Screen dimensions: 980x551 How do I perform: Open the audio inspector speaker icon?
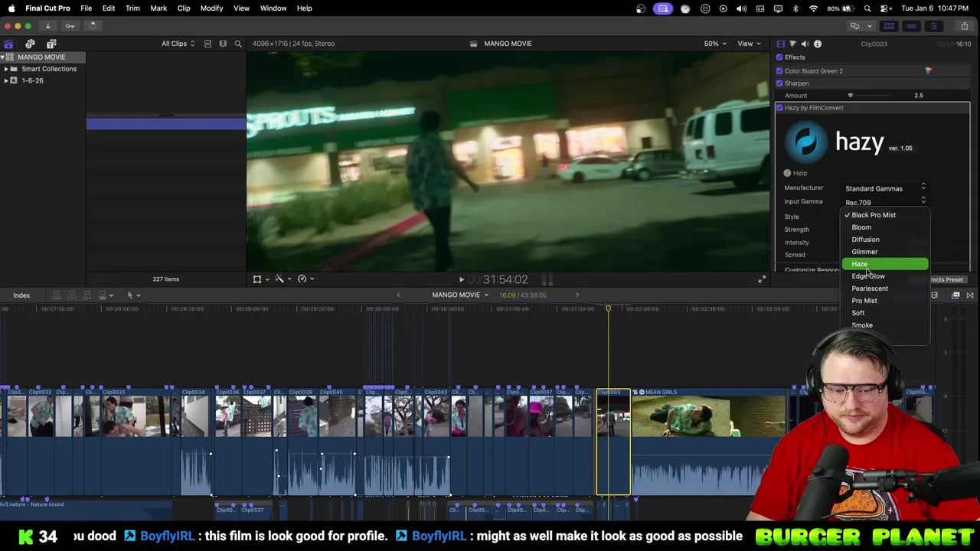point(805,44)
